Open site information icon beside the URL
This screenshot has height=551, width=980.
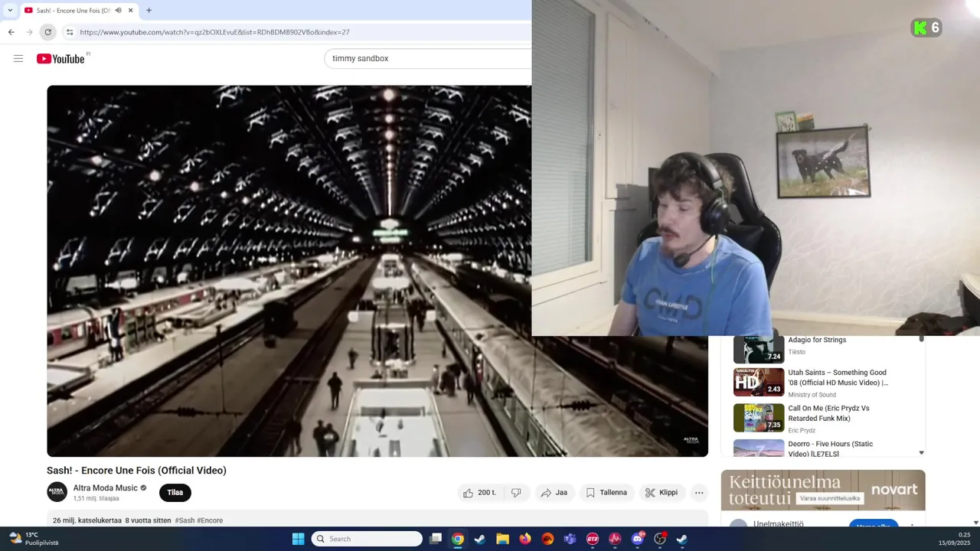[x=69, y=32]
